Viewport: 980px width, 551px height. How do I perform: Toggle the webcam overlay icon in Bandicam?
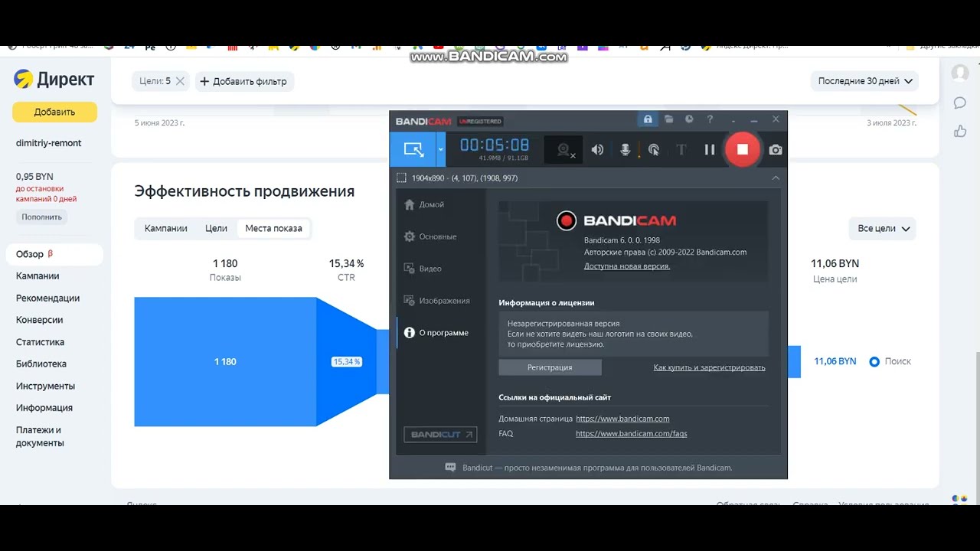pyautogui.click(x=564, y=150)
